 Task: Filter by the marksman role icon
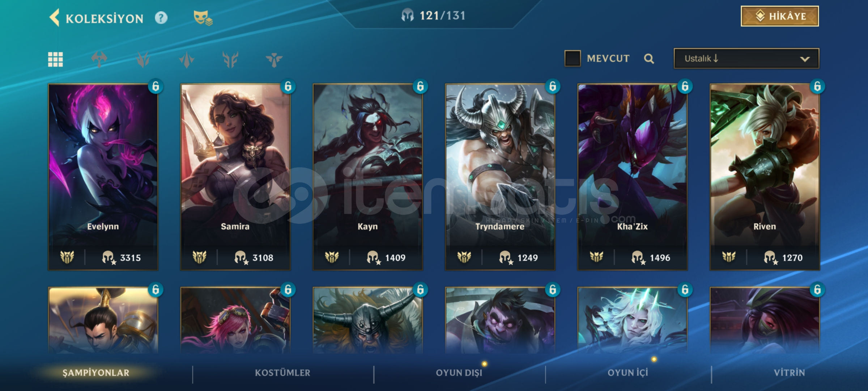tap(187, 59)
